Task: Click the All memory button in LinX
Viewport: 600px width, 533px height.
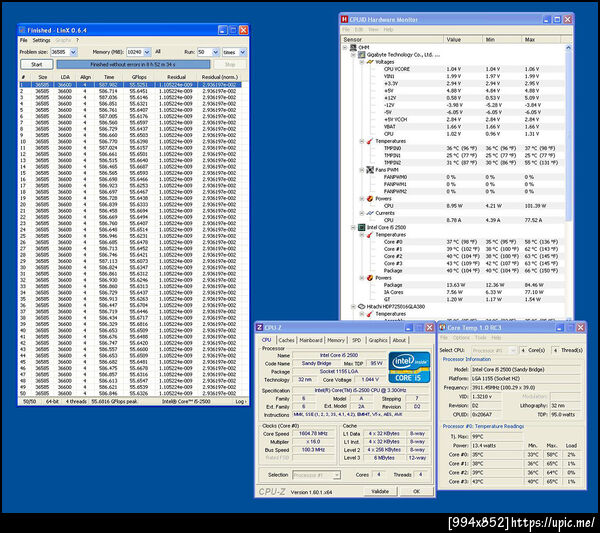Action: click(x=158, y=52)
